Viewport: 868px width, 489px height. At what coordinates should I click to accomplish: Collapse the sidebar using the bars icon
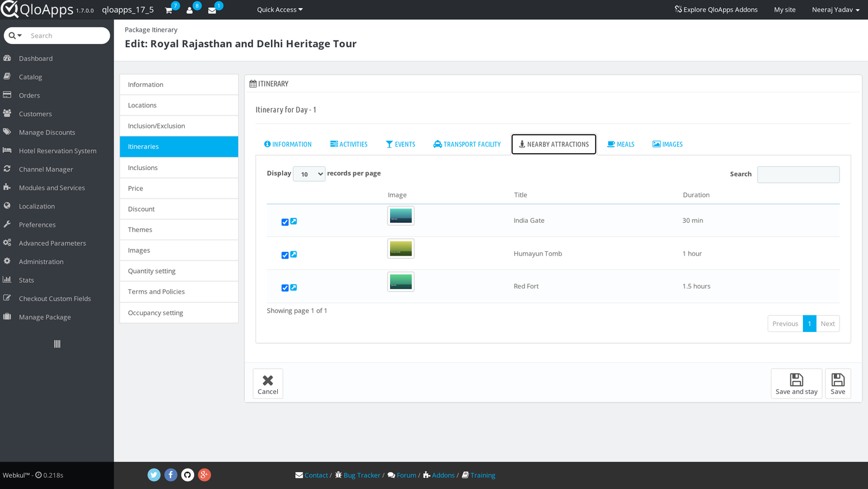coord(57,344)
